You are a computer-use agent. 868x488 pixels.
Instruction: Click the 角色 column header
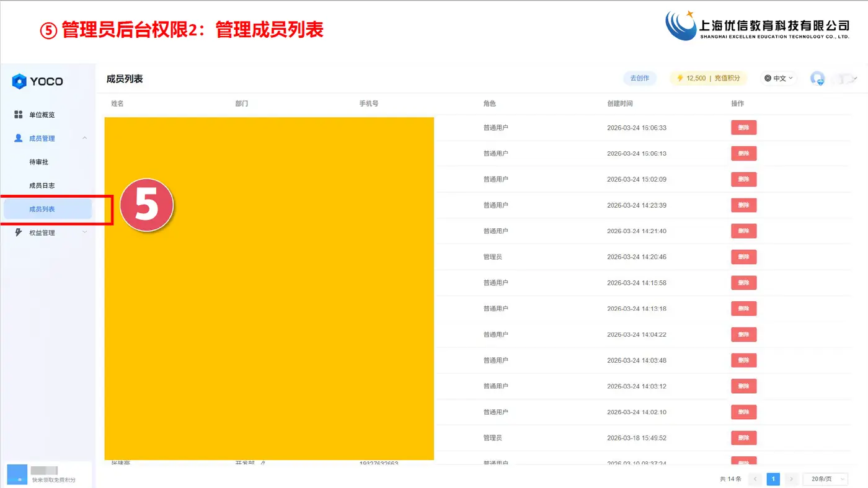click(x=489, y=104)
